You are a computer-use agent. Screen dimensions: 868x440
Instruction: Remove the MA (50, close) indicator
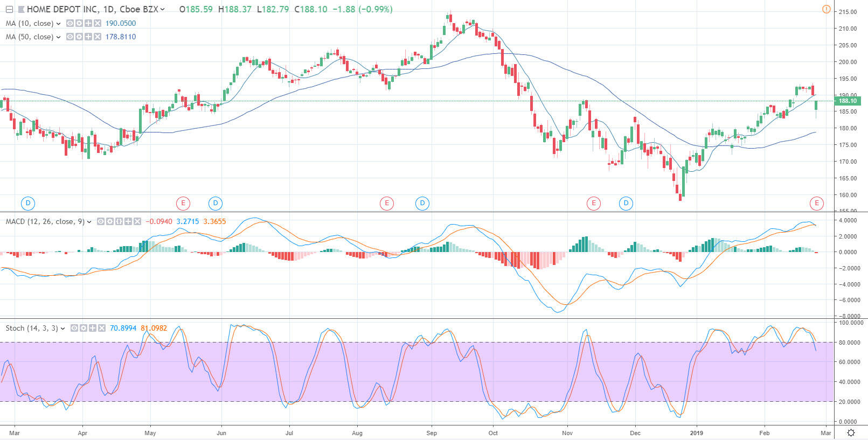click(98, 37)
